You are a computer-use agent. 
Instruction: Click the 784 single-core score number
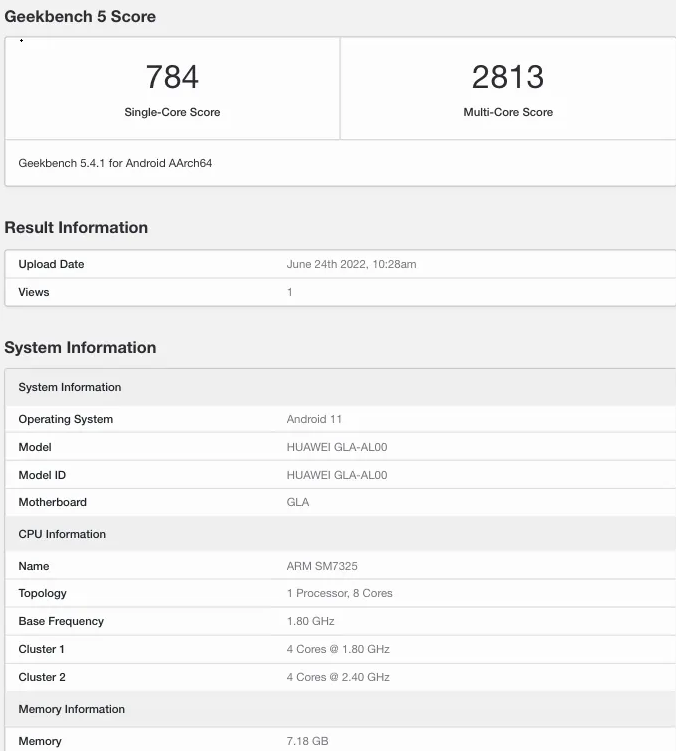click(172, 77)
